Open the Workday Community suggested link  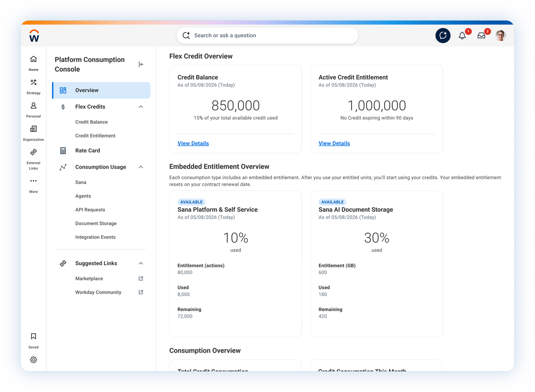click(98, 292)
